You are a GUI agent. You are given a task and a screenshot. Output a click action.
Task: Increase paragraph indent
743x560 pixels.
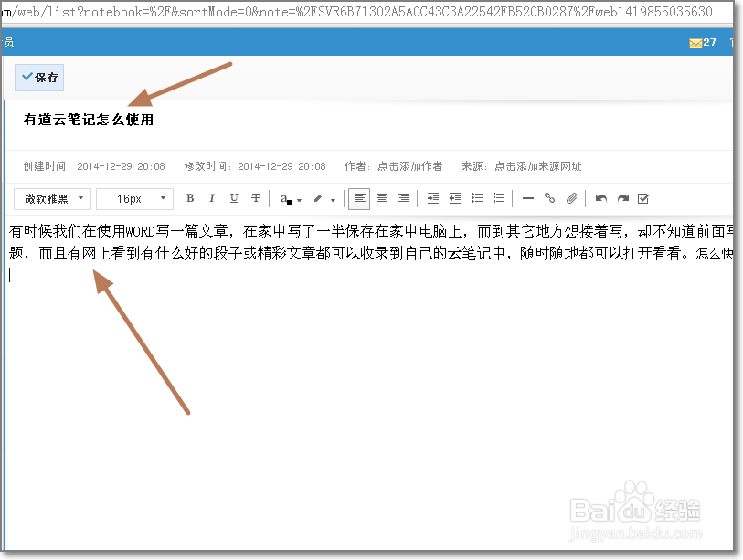click(433, 198)
